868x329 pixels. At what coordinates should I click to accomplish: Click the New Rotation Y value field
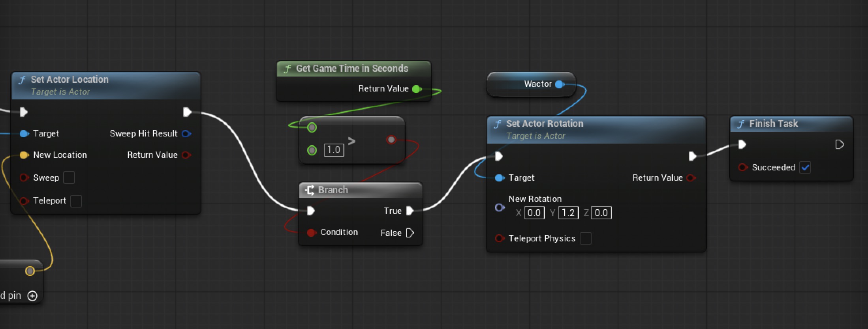568,213
